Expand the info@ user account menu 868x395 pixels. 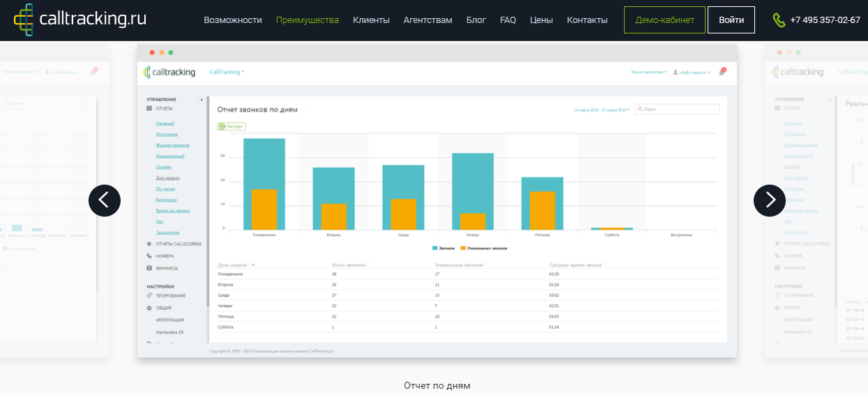point(694,72)
